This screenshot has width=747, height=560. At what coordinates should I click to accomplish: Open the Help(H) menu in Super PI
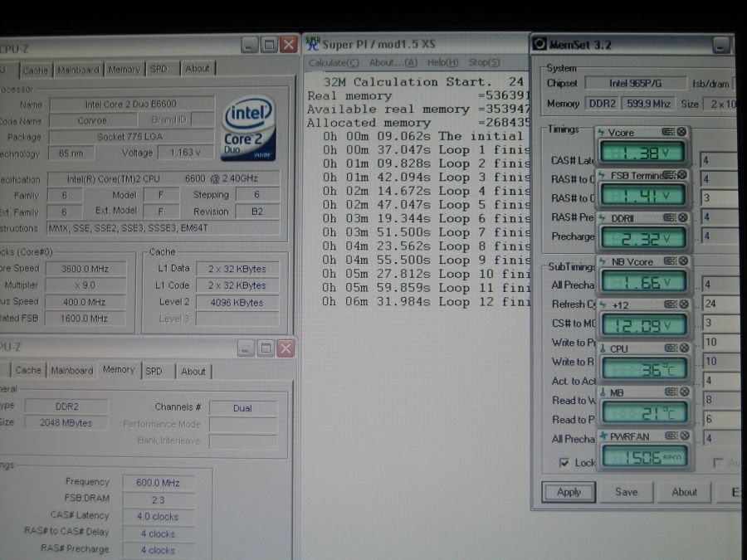point(442,63)
